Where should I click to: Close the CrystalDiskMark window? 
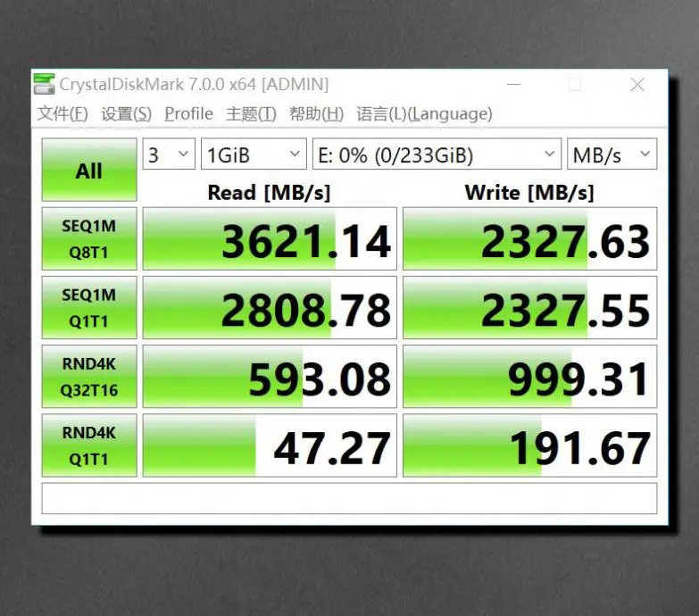(637, 84)
